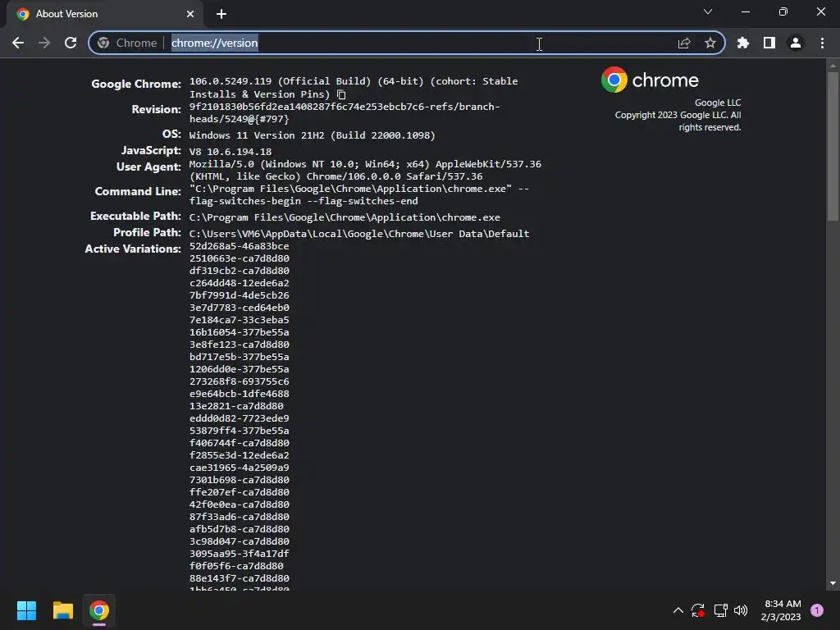Click variation 'c264dd48-12ede6a2'
840x630 pixels.
[x=239, y=283]
